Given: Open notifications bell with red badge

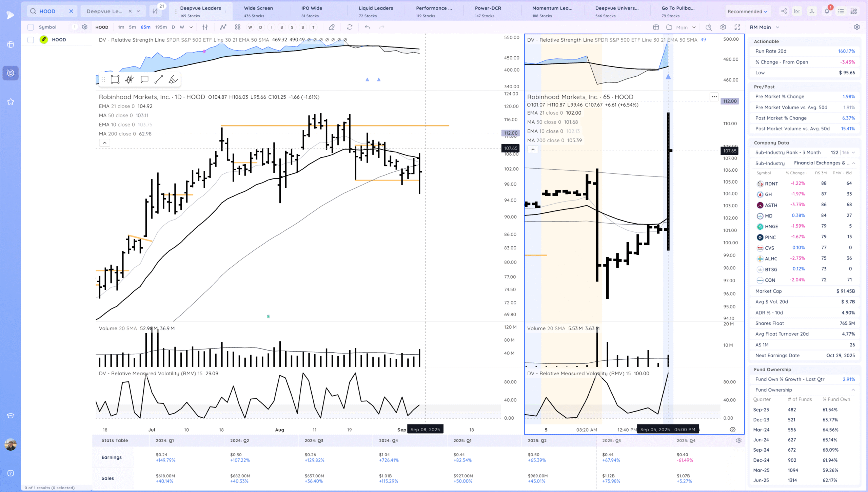Looking at the screenshot, I should (x=827, y=11).
